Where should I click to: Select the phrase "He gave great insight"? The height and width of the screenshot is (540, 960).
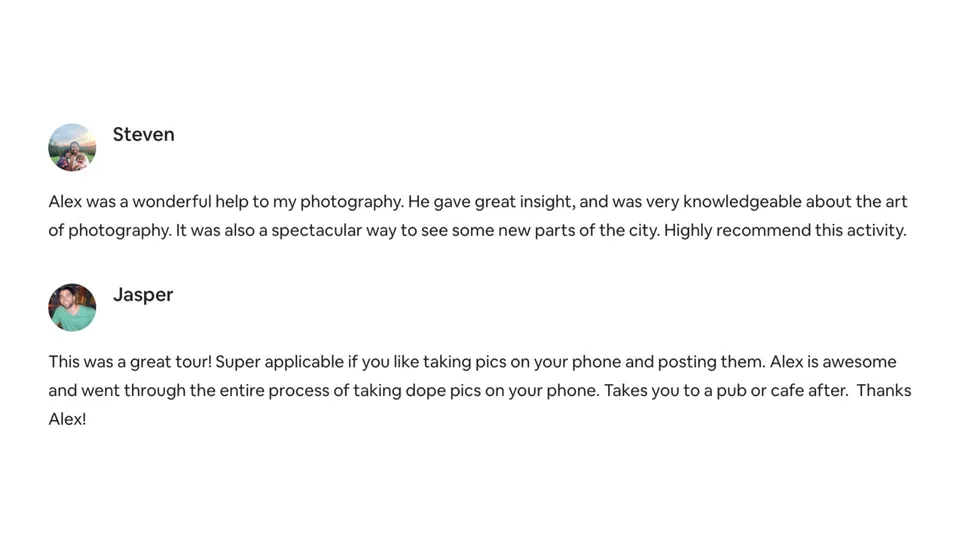491,201
